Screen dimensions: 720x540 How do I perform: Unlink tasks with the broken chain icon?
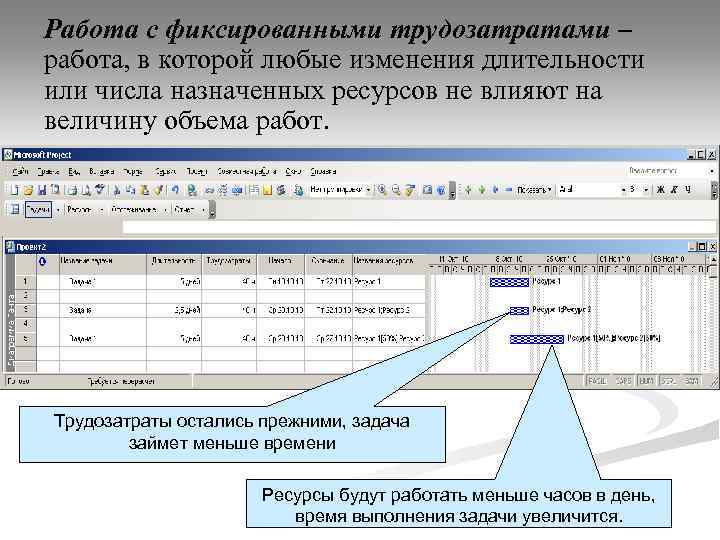tap(223, 190)
